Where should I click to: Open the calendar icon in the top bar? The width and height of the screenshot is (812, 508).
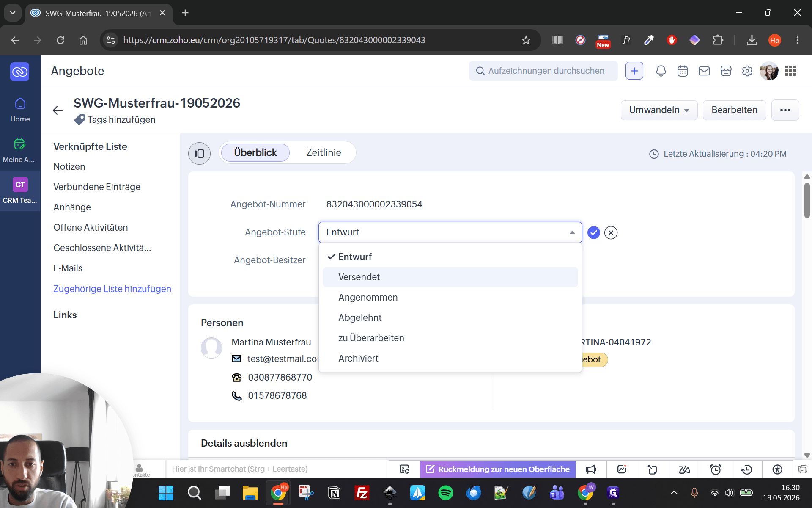click(x=683, y=71)
